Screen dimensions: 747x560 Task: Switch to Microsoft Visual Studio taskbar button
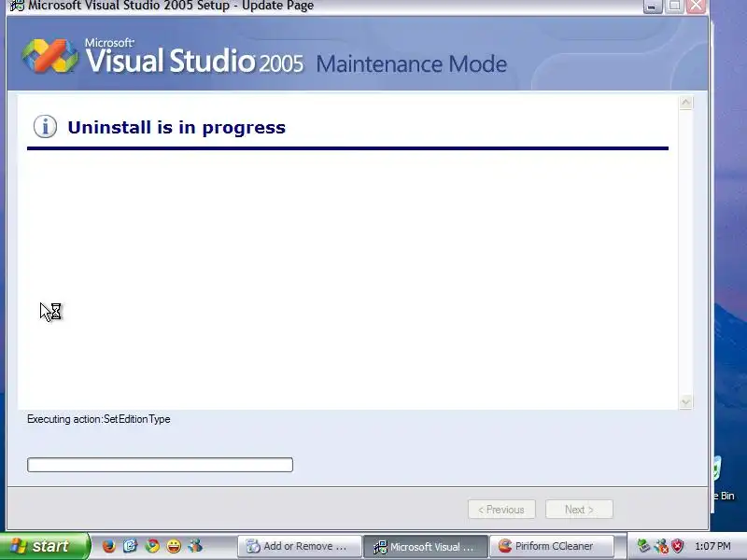(426, 547)
